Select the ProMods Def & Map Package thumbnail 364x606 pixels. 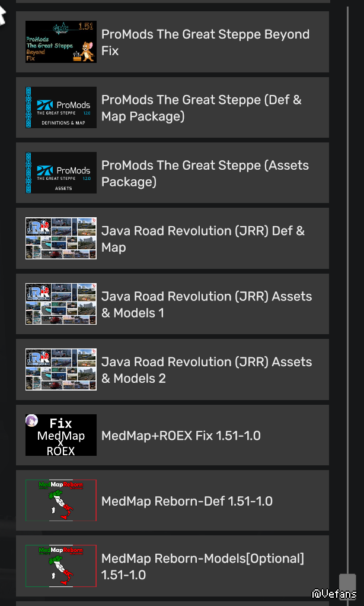[60, 107]
